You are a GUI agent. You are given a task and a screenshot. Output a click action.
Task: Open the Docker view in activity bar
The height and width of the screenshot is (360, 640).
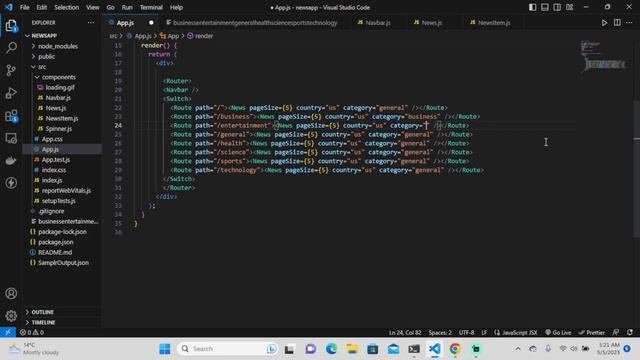[11, 160]
